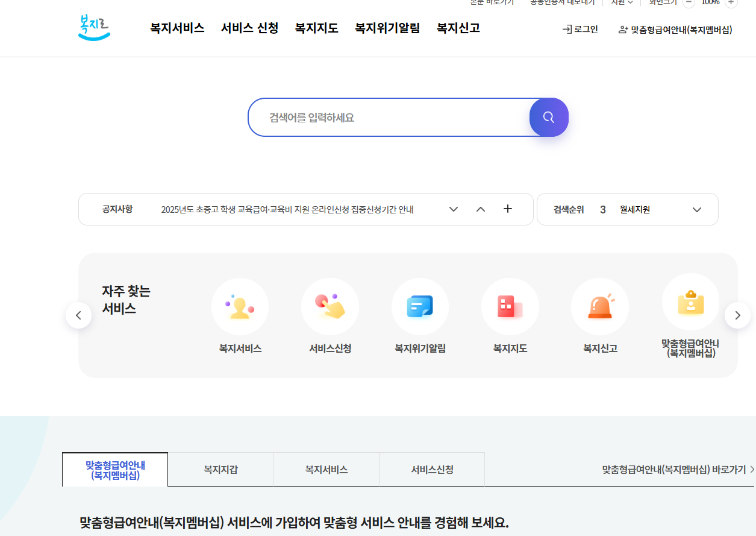Show next notice with down chevron
Image resolution: width=756 pixels, height=536 pixels.
pyautogui.click(x=454, y=209)
